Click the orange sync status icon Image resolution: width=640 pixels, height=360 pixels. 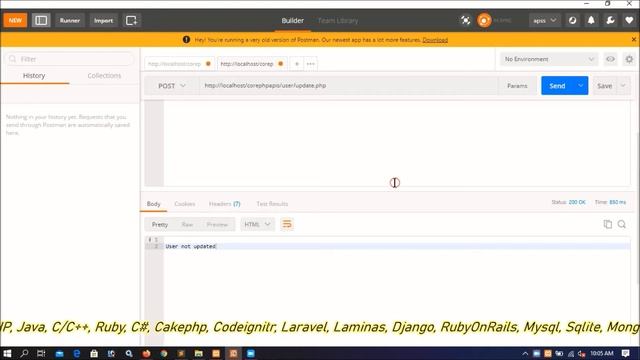484,20
